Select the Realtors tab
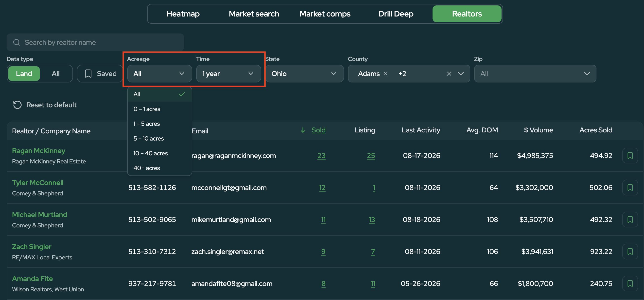Viewport: 644px width, 300px height. tap(467, 14)
